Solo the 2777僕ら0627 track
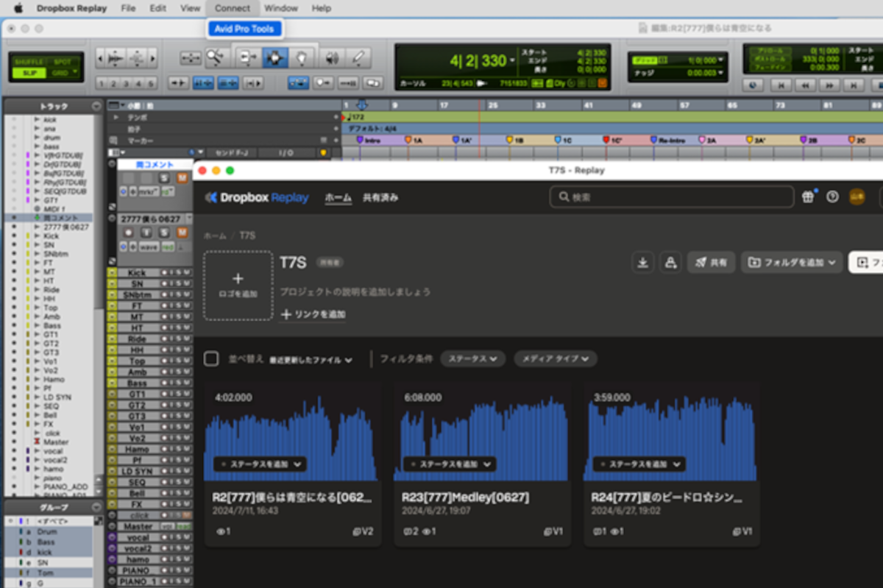 pyautogui.click(x=164, y=232)
